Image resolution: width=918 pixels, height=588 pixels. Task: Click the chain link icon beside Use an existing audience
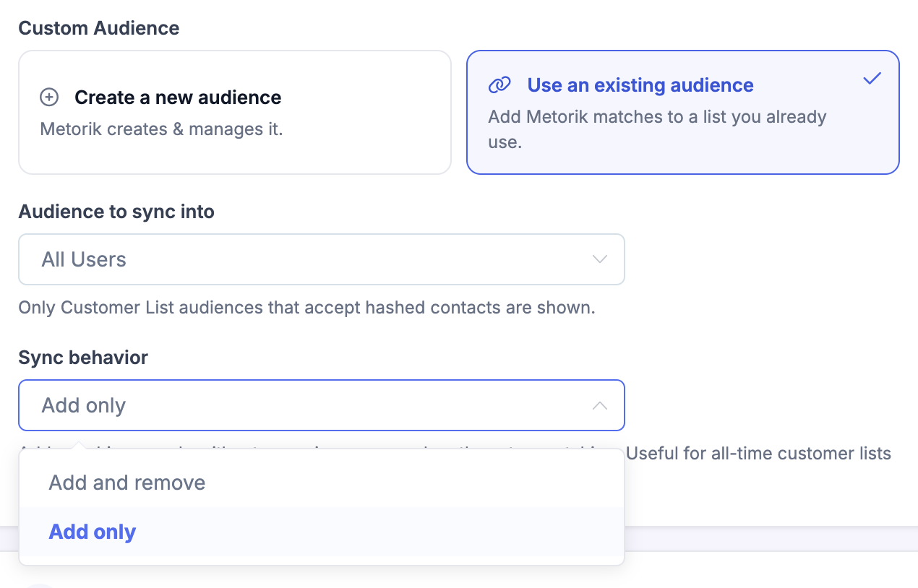pos(499,85)
